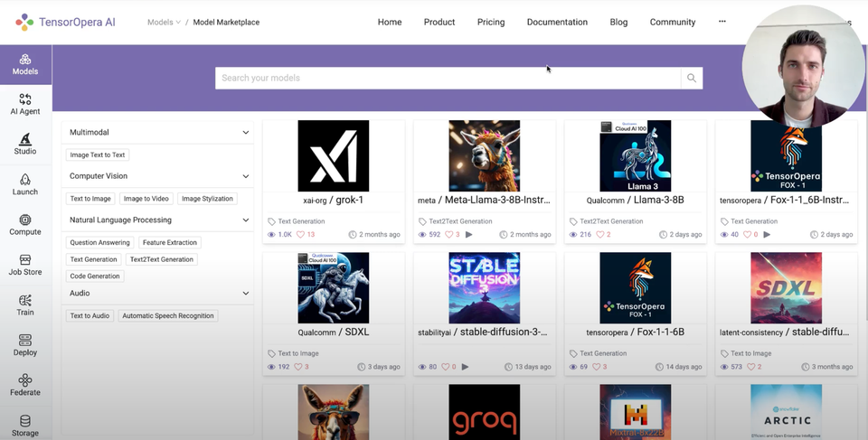
Task: Click the tag icon on grok-1 card
Action: (x=271, y=221)
